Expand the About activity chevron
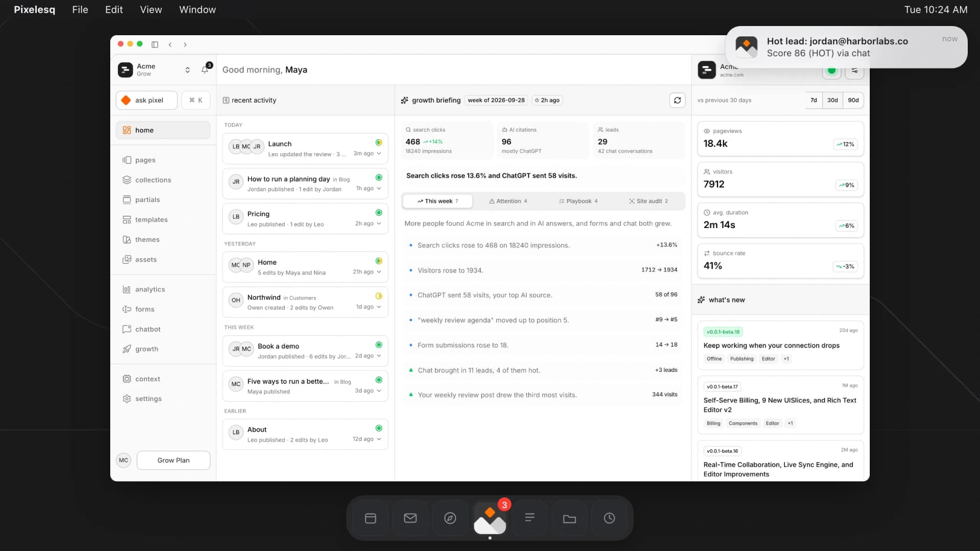This screenshot has width=980, height=551. pyautogui.click(x=379, y=439)
